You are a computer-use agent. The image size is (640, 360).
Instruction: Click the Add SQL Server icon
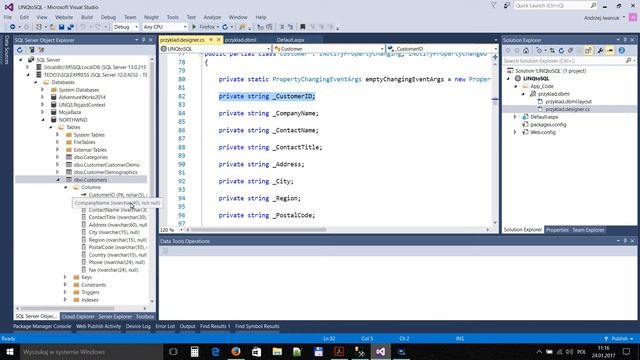point(31,50)
